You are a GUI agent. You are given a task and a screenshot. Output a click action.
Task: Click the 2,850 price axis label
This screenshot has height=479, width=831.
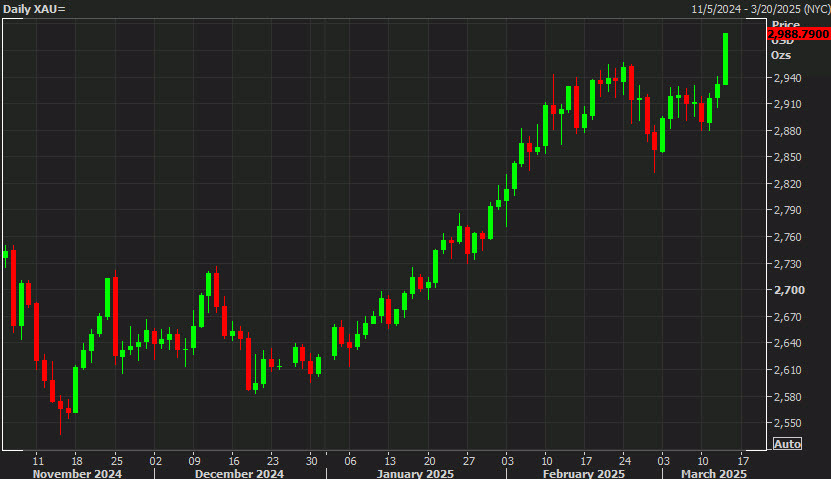(788, 157)
